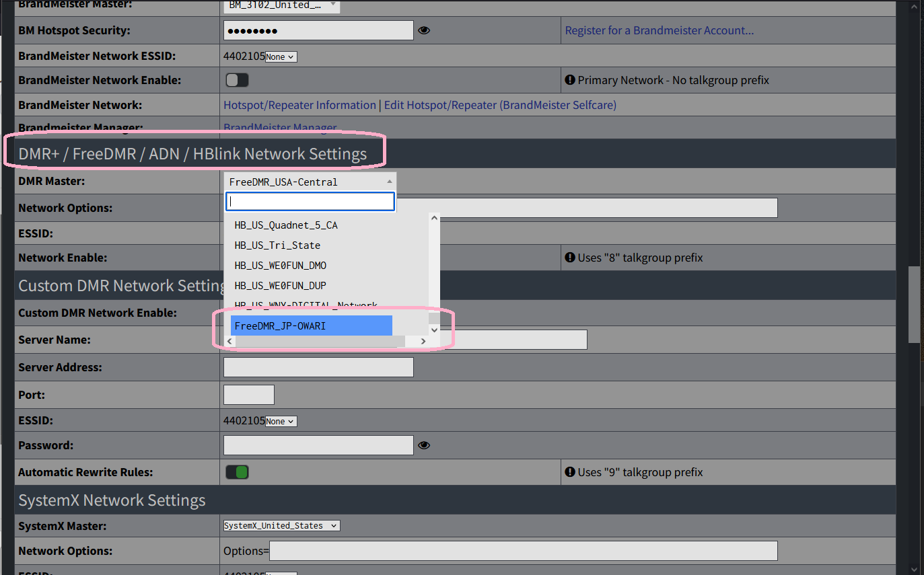Disable Automatic Rewrite Rules switch
The width and height of the screenshot is (924, 575).
(237, 472)
